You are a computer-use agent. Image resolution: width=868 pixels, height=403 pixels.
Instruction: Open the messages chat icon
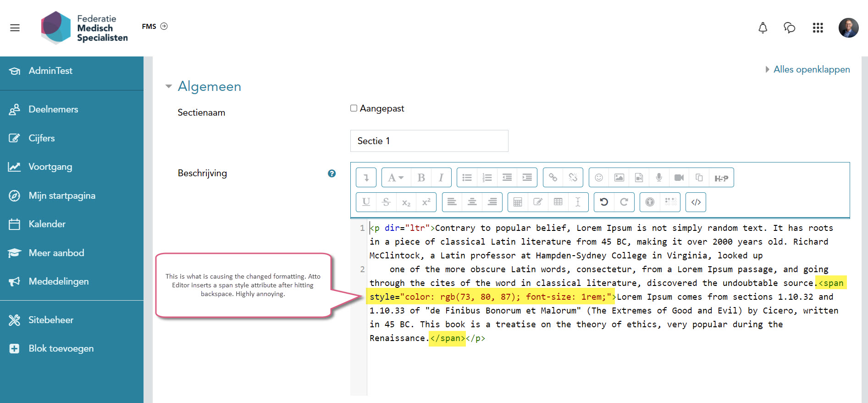[789, 28]
